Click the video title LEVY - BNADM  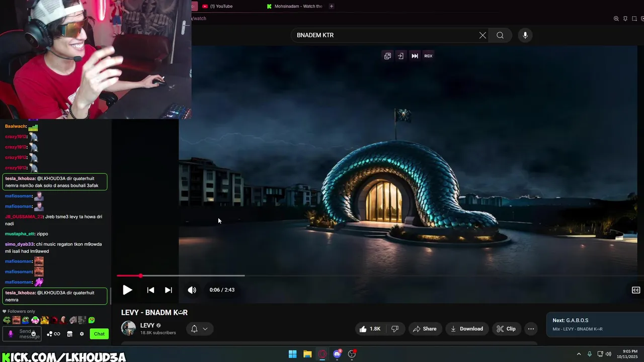(x=154, y=312)
